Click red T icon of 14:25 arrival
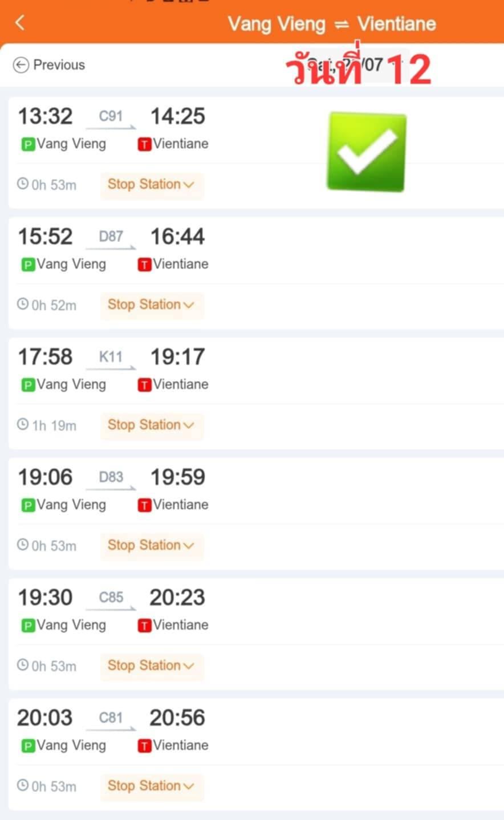The height and width of the screenshot is (820, 504). [144, 145]
